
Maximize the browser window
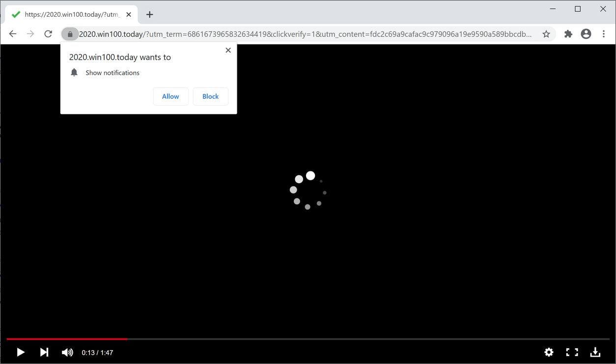coord(578,9)
